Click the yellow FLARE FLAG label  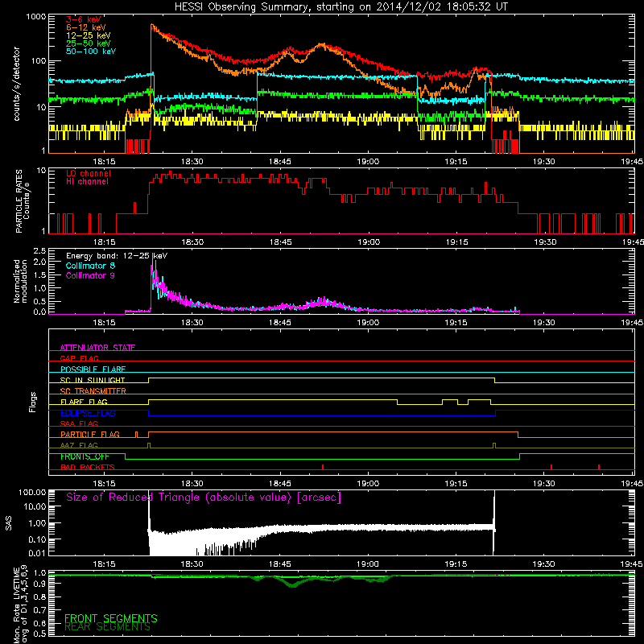[x=84, y=402]
